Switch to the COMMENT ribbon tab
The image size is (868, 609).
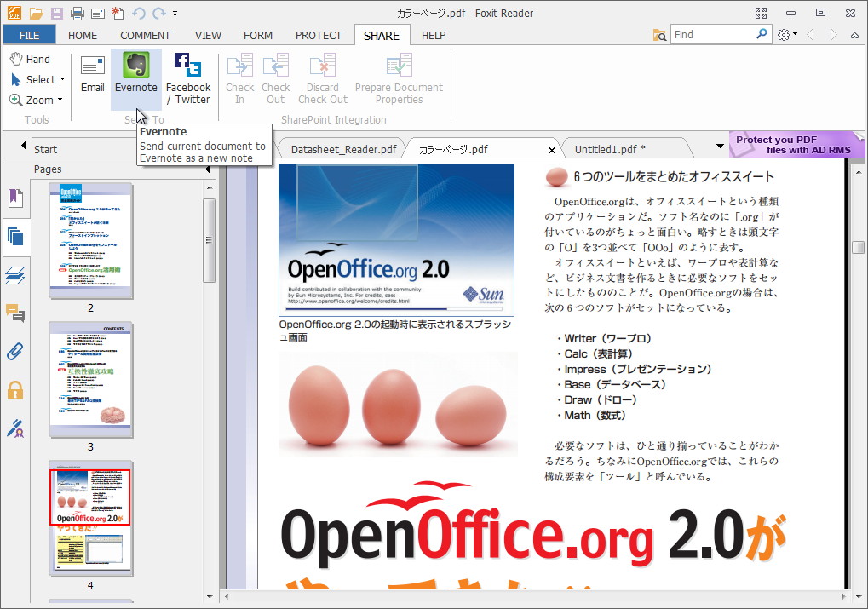click(x=145, y=35)
